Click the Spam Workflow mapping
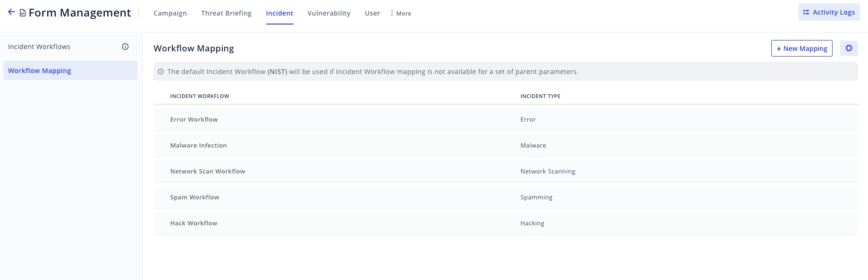Image resolution: width=868 pixels, height=280 pixels. pyautogui.click(x=194, y=198)
